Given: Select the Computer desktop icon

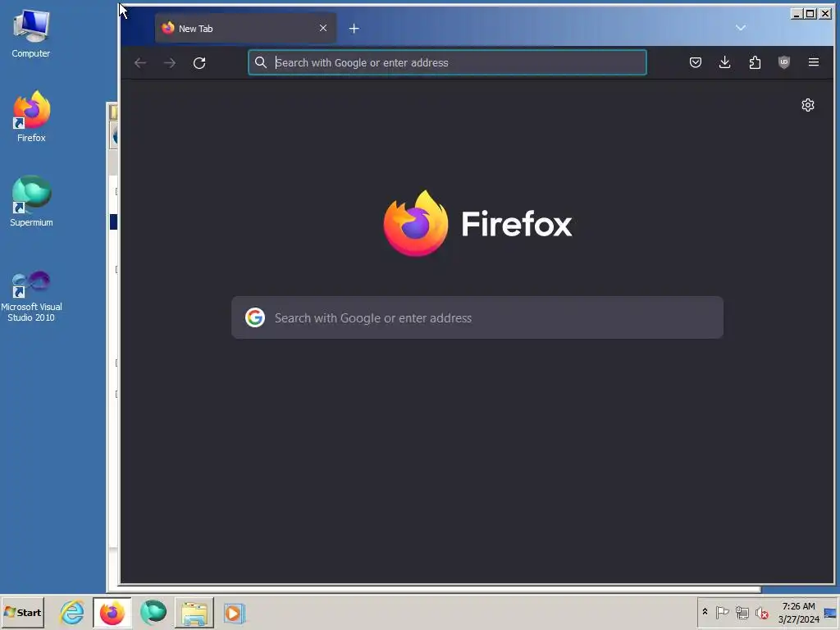Looking at the screenshot, I should coord(31,33).
